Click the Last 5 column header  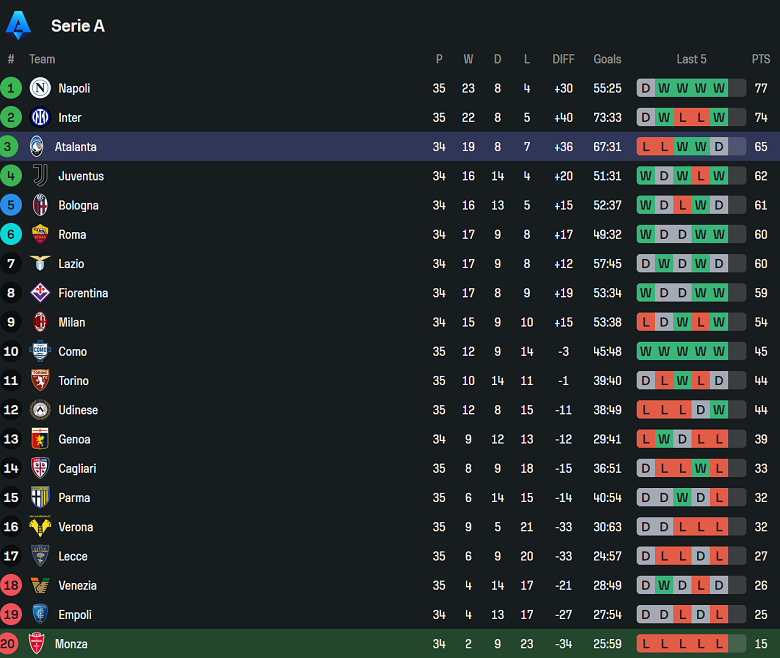tap(691, 59)
